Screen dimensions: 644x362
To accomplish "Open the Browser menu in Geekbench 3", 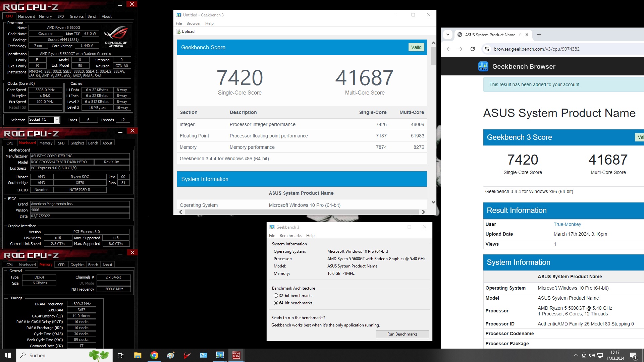I will point(194,23).
